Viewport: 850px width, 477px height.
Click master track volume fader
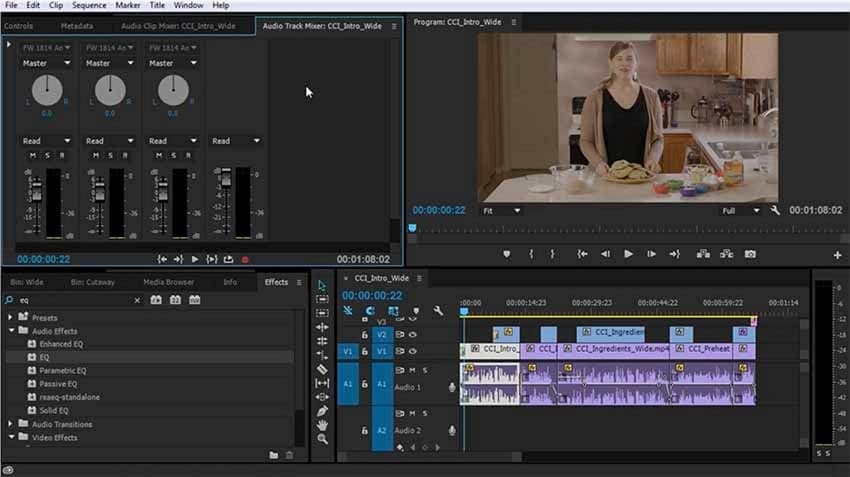(x=226, y=177)
